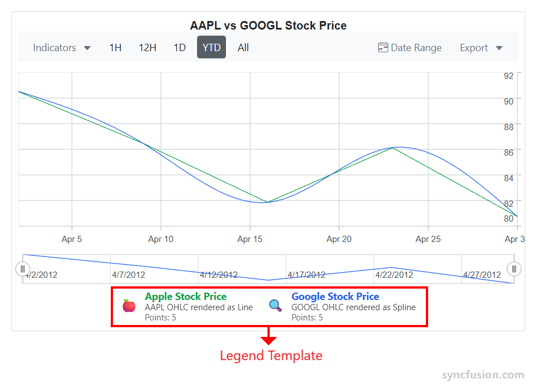Switch to the All period tab
Image resolution: width=540 pixels, height=392 pixels.
(x=243, y=48)
